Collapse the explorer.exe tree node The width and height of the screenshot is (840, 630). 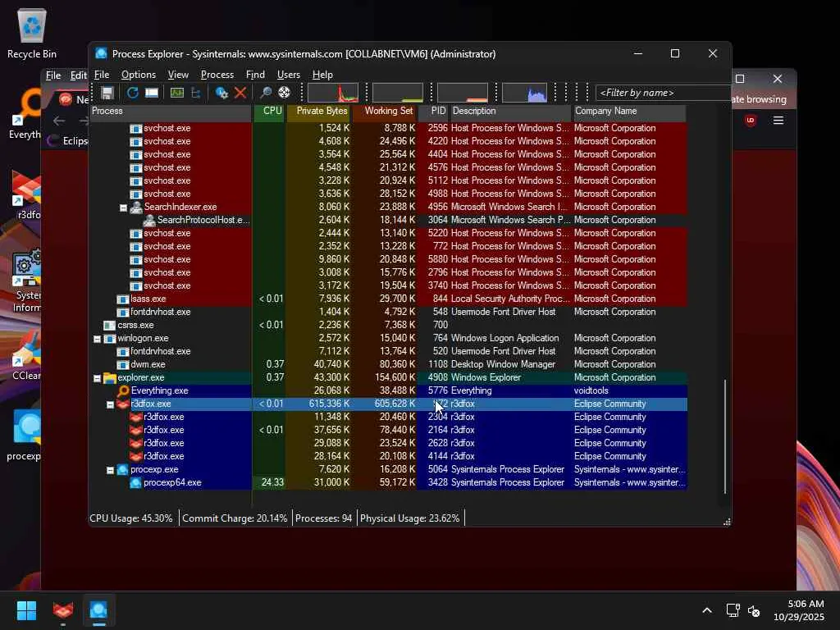[x=97, y=378]
